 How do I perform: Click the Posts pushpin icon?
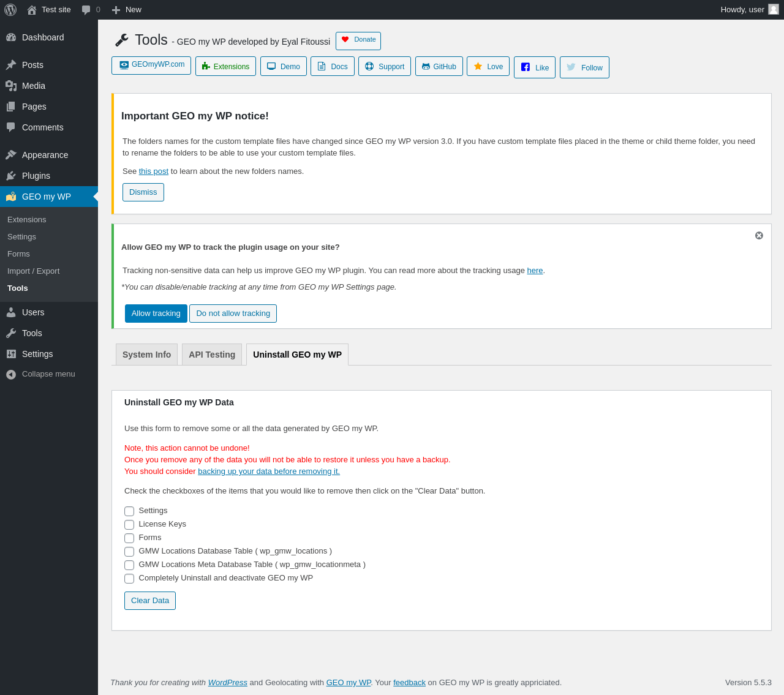pos(11,65)
